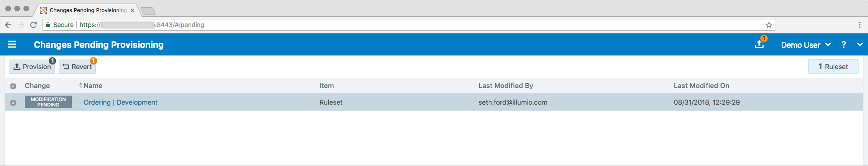Open the hamburger navigation menu
Viewport: 868px width, 166px height.
pyautogui.click(x=12, y=44)
